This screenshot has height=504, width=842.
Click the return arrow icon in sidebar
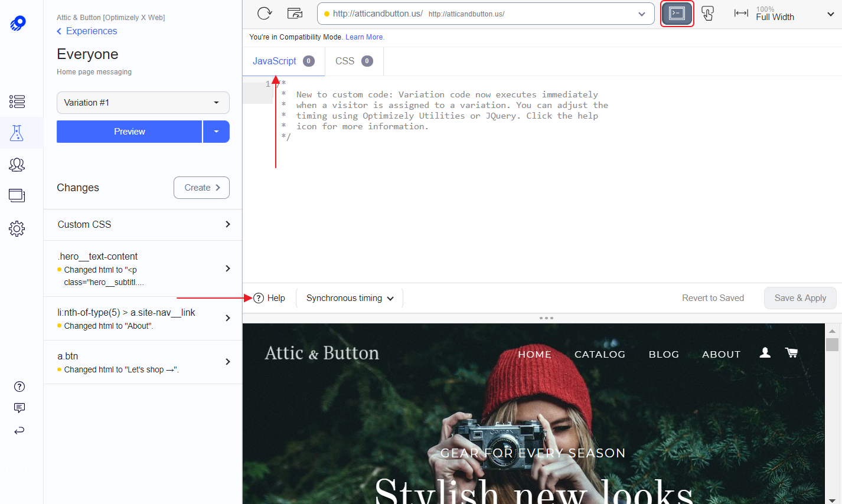pos(19,430)
